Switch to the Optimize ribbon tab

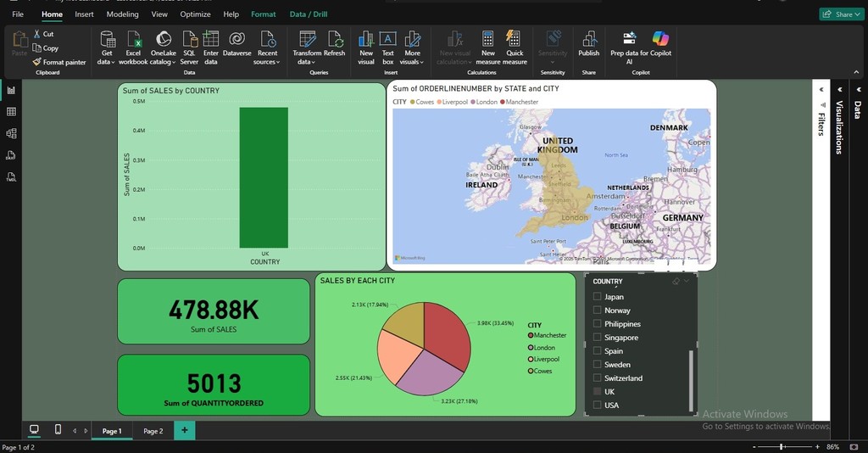(x=195, y=14)
